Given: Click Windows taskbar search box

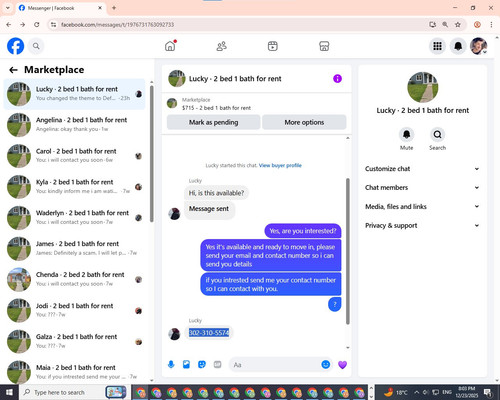Looking at the screenshot, I should coord(74,392).
